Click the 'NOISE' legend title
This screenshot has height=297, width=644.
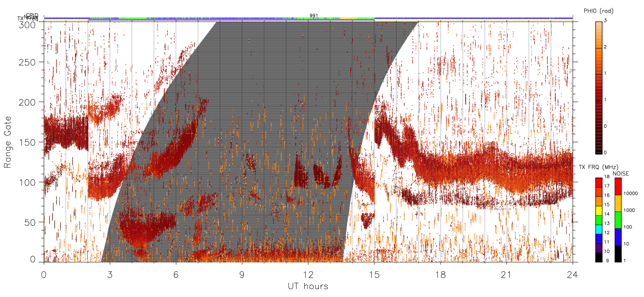click(x=621, y=173)
